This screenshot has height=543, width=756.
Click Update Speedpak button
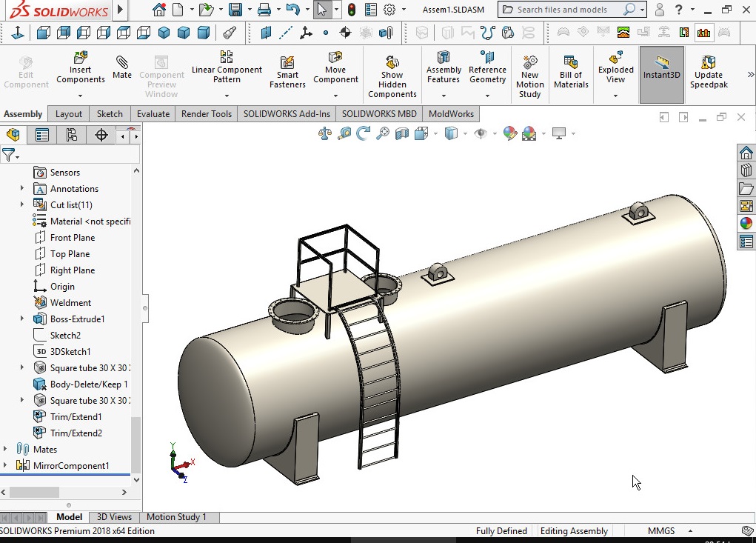[709, 73]
